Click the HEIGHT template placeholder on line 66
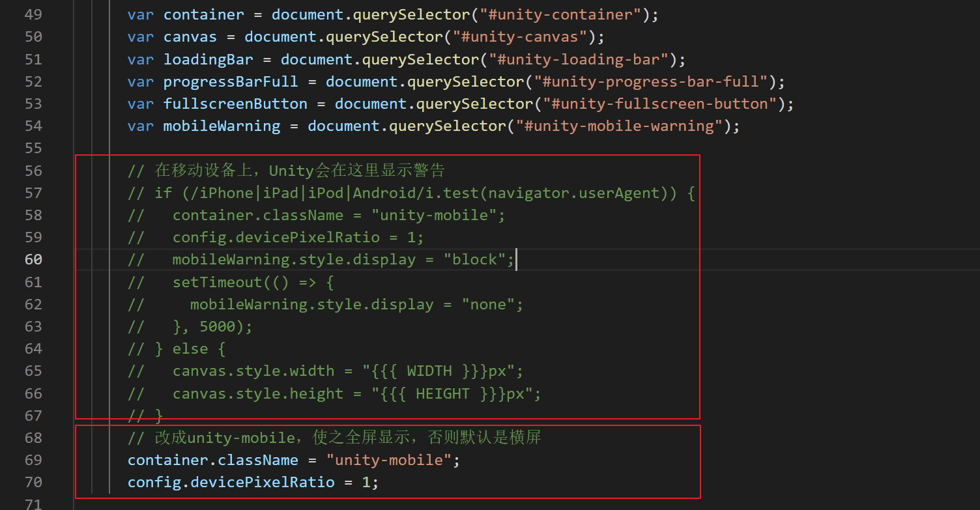The image size is (980, 510). pos(441,393)
